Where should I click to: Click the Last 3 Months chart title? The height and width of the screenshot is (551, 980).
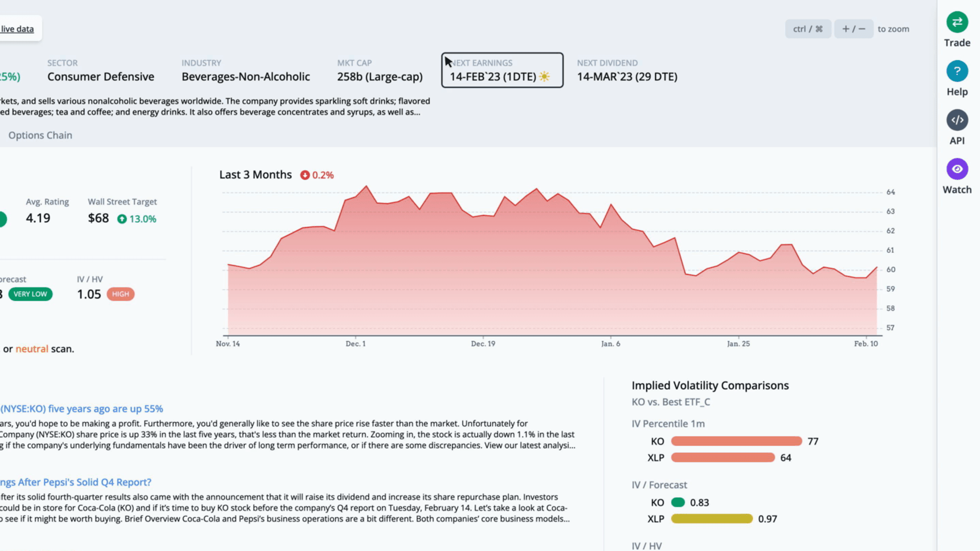pos(255,174)
